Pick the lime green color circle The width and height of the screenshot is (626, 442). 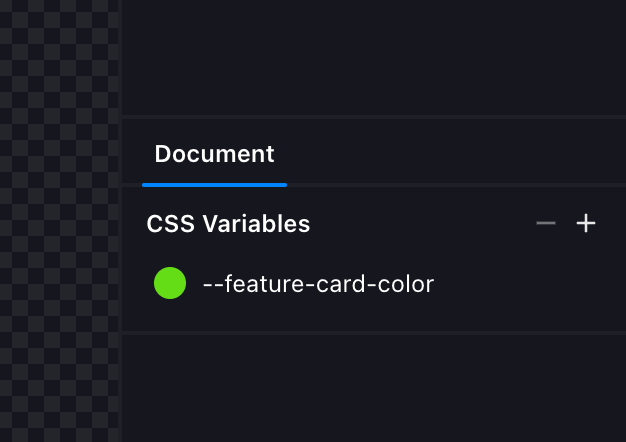tap(170, 283)
